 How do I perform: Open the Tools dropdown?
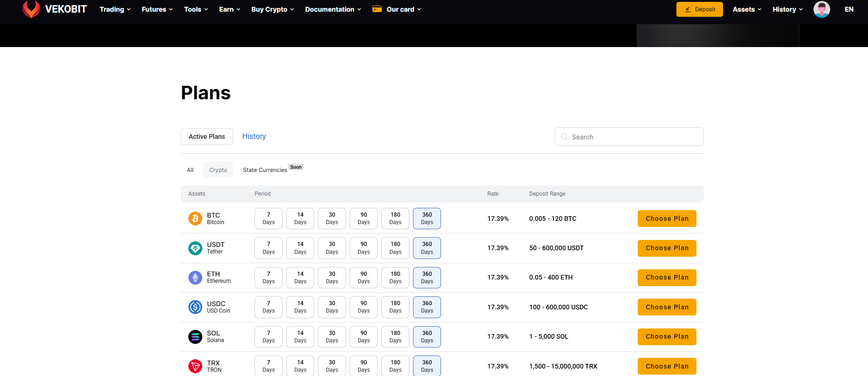(196, 9)
